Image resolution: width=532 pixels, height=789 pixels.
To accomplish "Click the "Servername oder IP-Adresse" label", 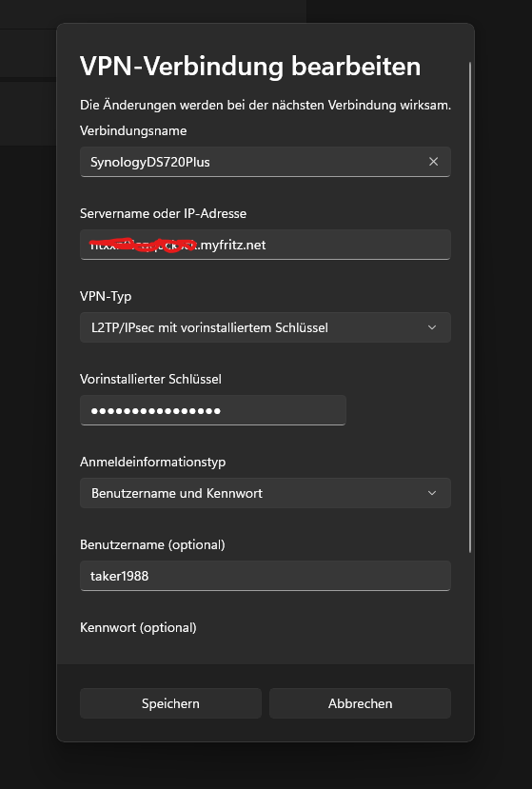I will pyautogui.click(x=163, y=213).
